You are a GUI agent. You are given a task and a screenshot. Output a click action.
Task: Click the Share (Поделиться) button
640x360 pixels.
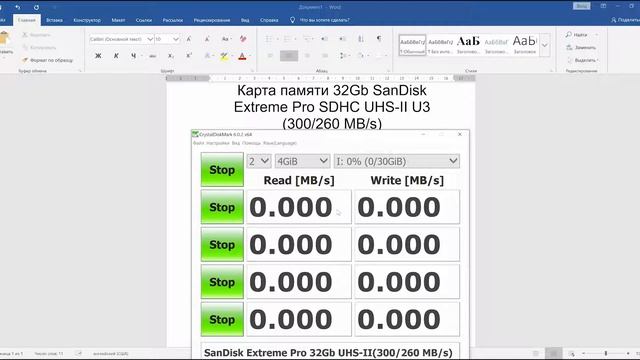coord(625,20)
